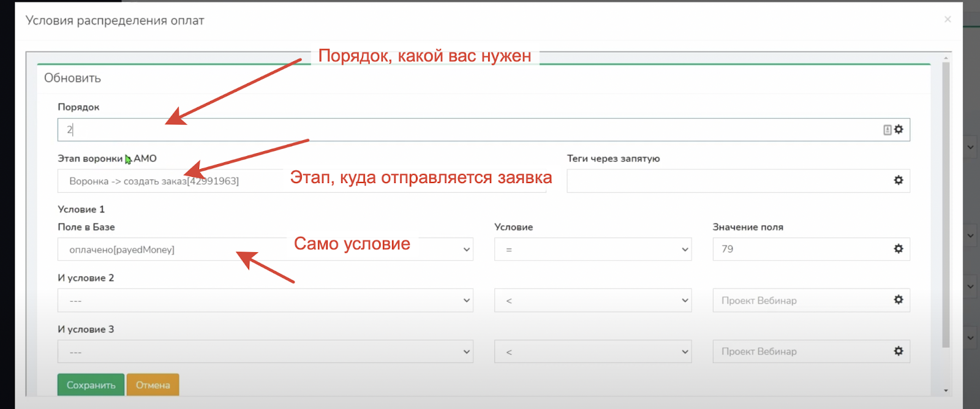980x409 pixels.
Task: Close the Условия распределения оплат dialog
Action: click(x=948, y=20)
